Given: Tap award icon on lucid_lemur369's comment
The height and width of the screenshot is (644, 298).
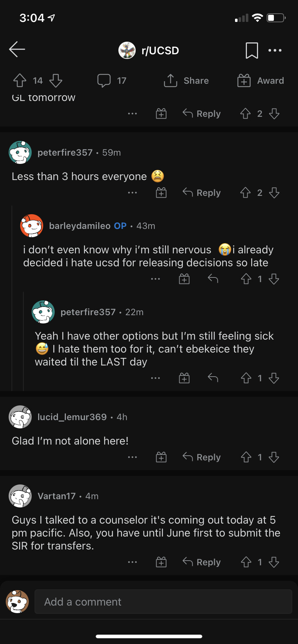Looking at the screenshot, I should 161,457.
